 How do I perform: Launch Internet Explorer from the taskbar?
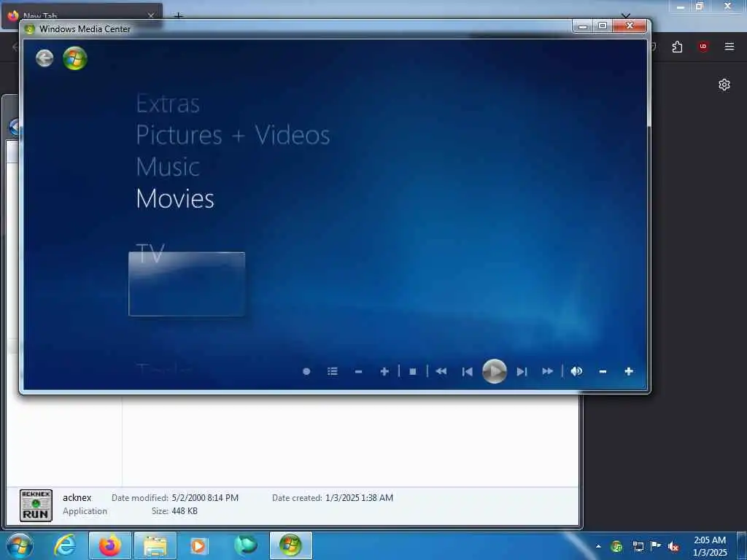[65, 545]
